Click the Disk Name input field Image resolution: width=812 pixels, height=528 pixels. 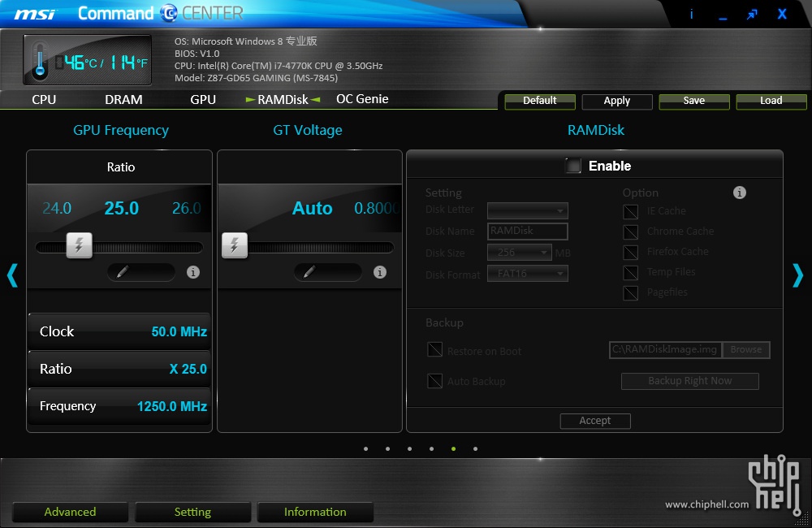[527, 231]
